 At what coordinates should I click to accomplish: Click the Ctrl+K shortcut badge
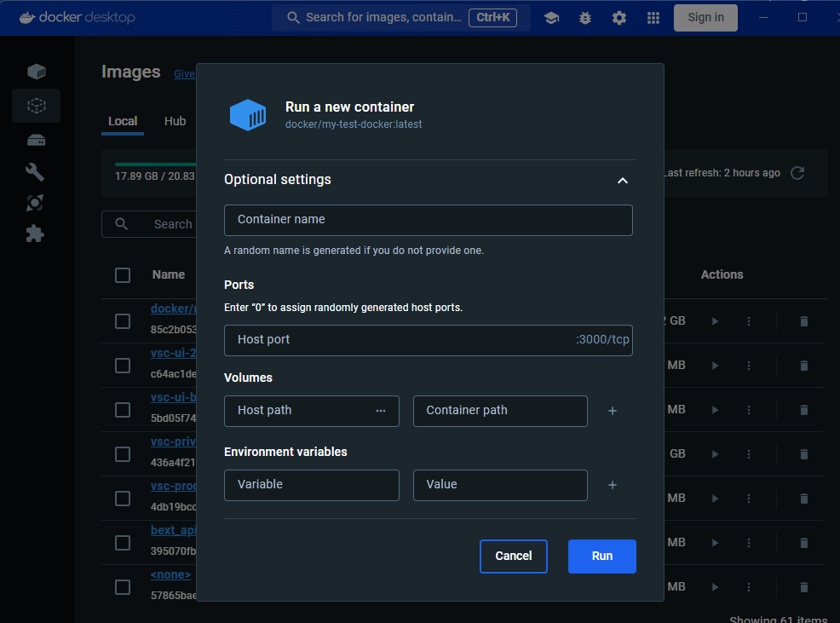(x=493, y=18)
